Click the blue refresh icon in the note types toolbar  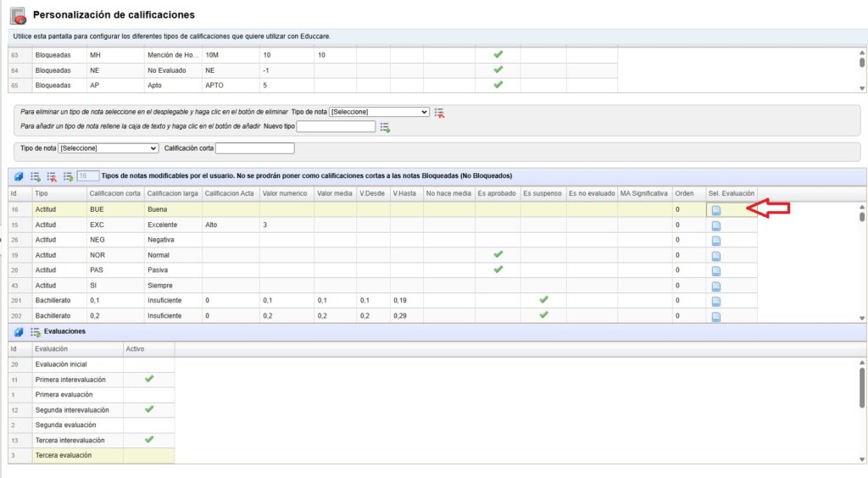point(19,176)
